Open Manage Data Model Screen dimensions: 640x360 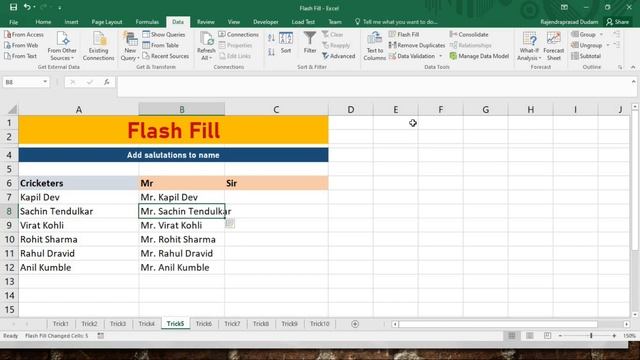pyautogui.click(x=479, y=56)
